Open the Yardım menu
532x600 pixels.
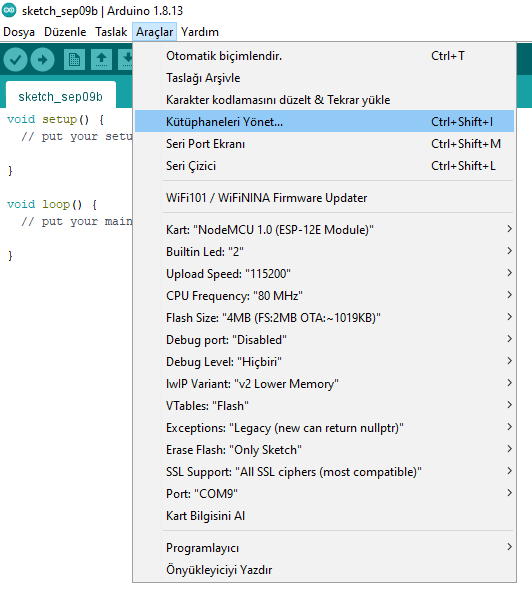[200, 32]
